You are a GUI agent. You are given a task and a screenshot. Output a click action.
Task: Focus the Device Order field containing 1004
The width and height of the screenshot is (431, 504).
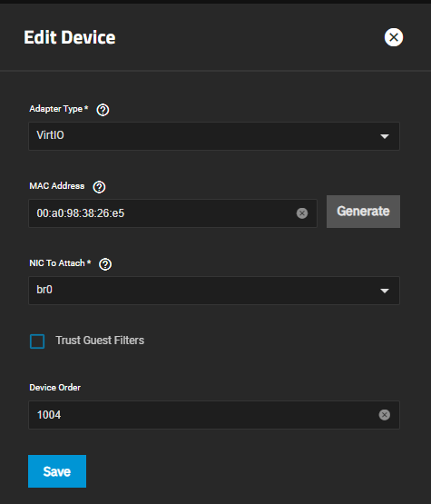coord(214,415)
